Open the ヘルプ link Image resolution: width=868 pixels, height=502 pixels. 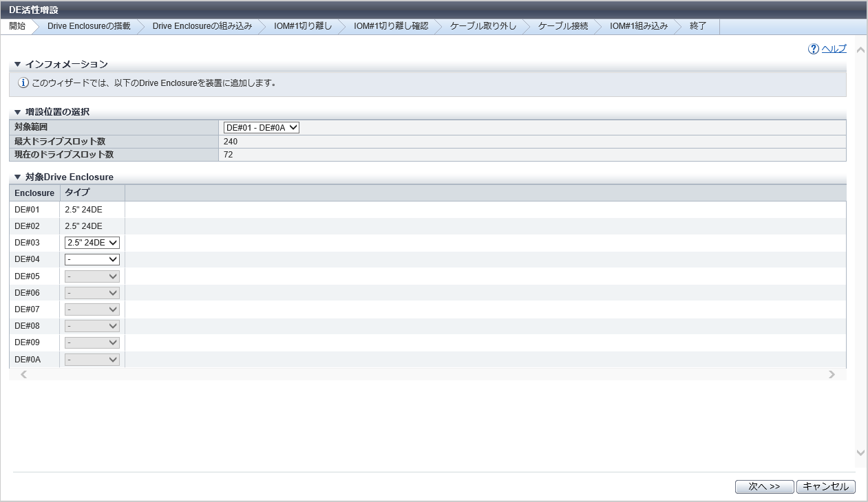834,49
